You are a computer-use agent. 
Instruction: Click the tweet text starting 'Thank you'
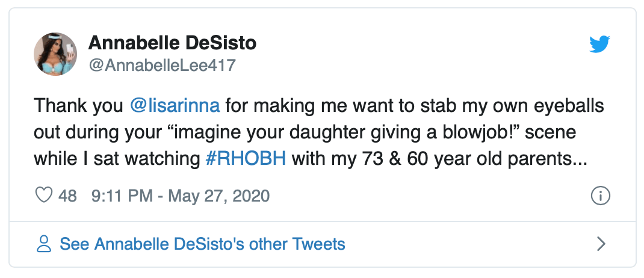[x=78, y=106]
